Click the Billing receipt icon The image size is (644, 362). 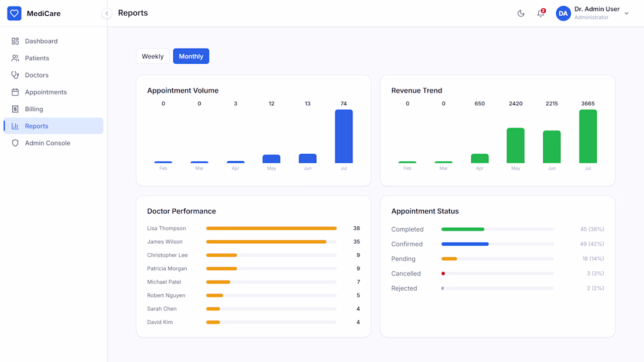15,109
